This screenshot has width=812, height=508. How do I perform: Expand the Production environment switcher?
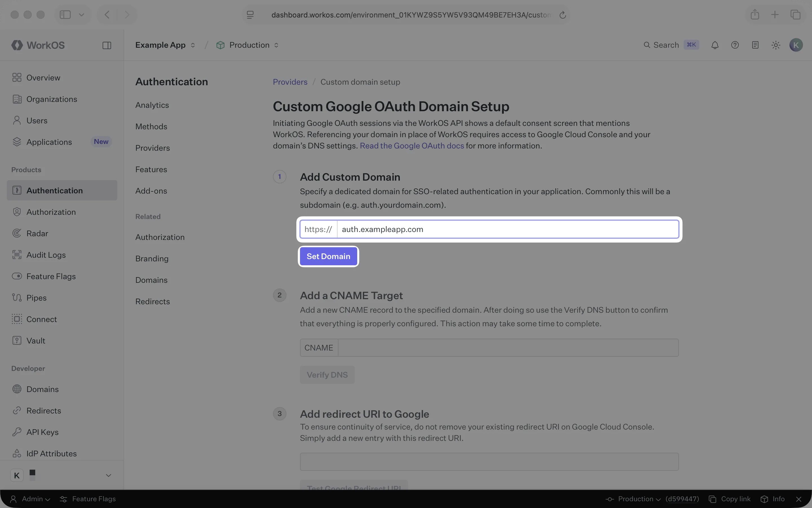coord(248,45)
